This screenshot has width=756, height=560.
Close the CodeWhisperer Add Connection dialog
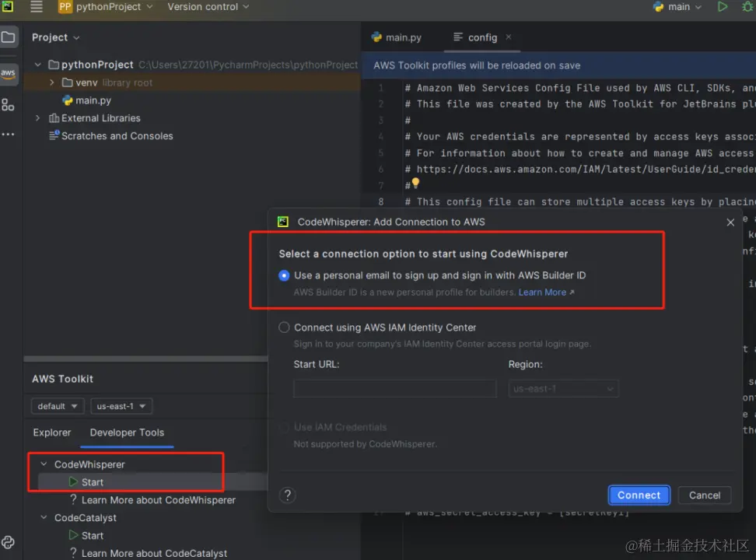pyautogui.click(x=730, y=222)
